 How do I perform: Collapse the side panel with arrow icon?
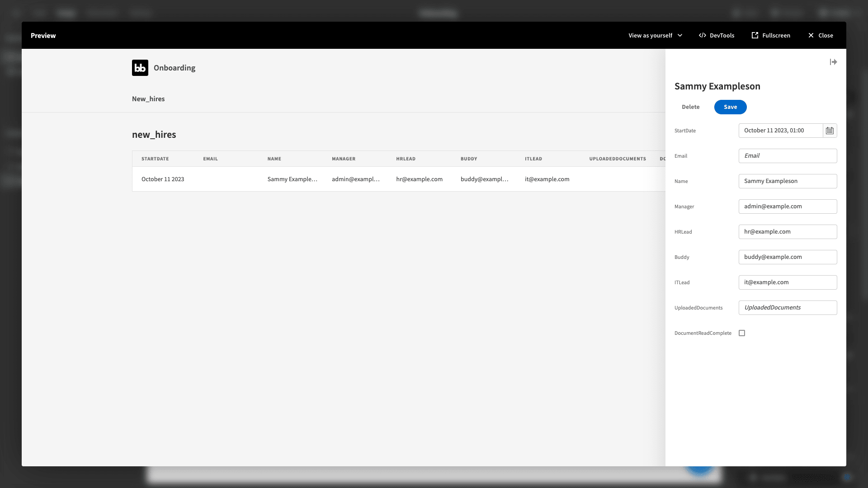click(x=833, y=62)
